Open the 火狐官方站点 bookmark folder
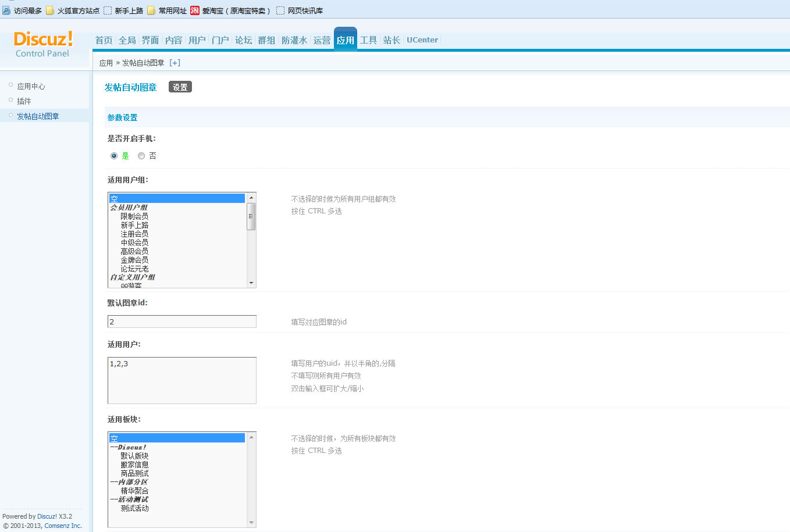 73,10
